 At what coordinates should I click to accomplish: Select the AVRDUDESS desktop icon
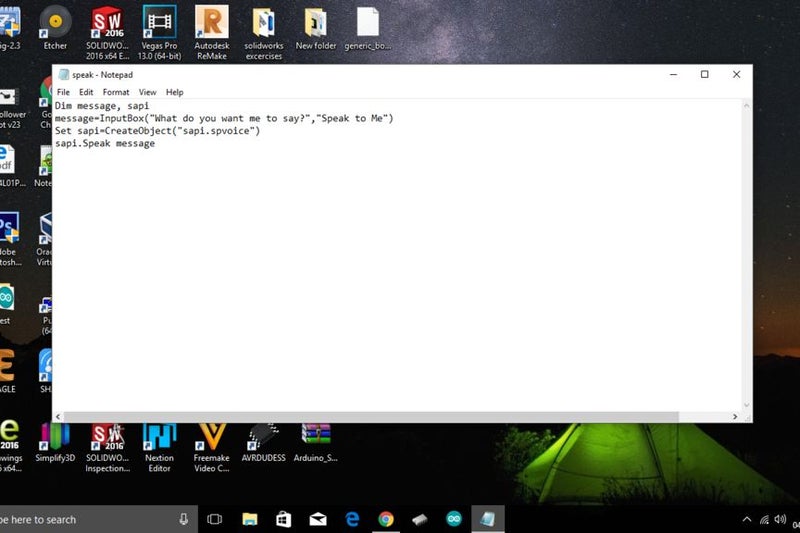[264, 443]
